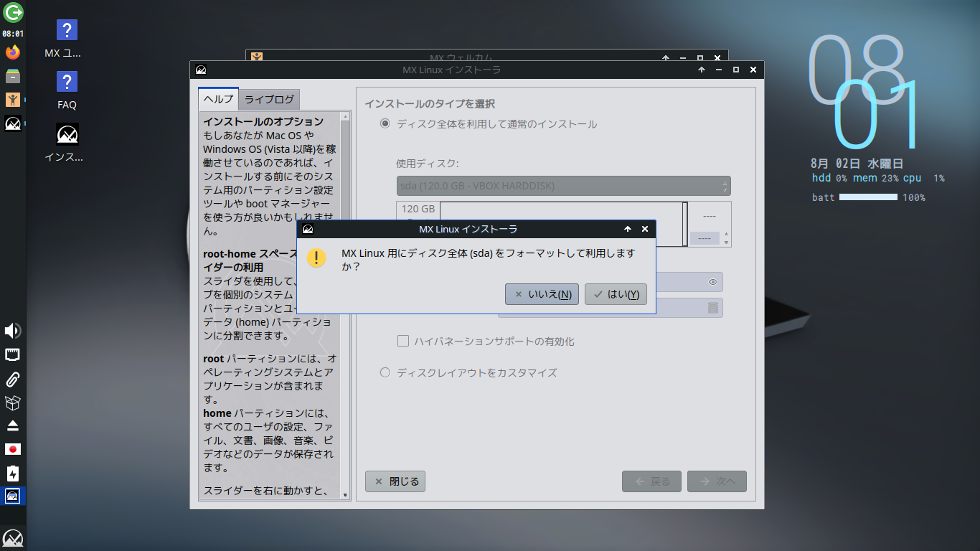
Task: Click the highlighted drive icon in tray
Action: [13, 496]
